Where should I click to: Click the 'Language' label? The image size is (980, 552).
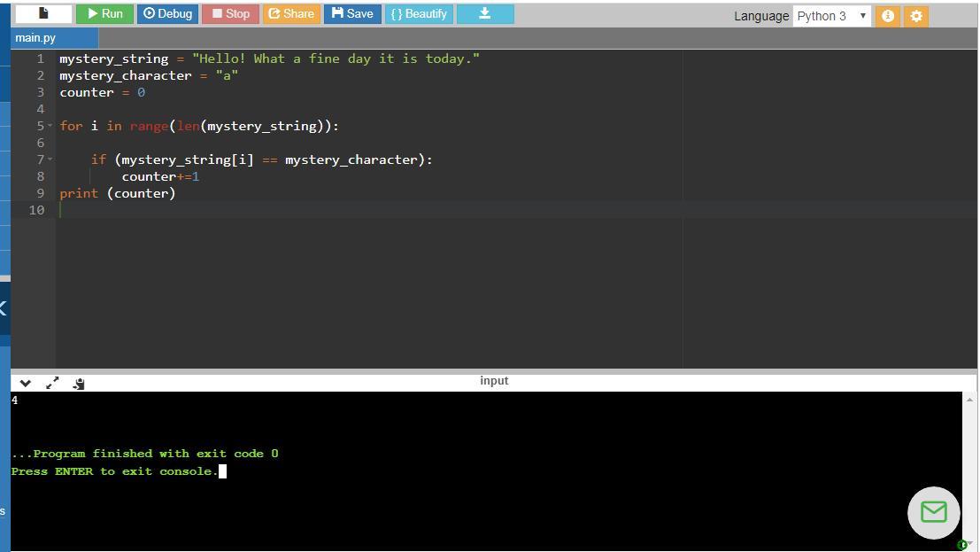coord(761,16)
